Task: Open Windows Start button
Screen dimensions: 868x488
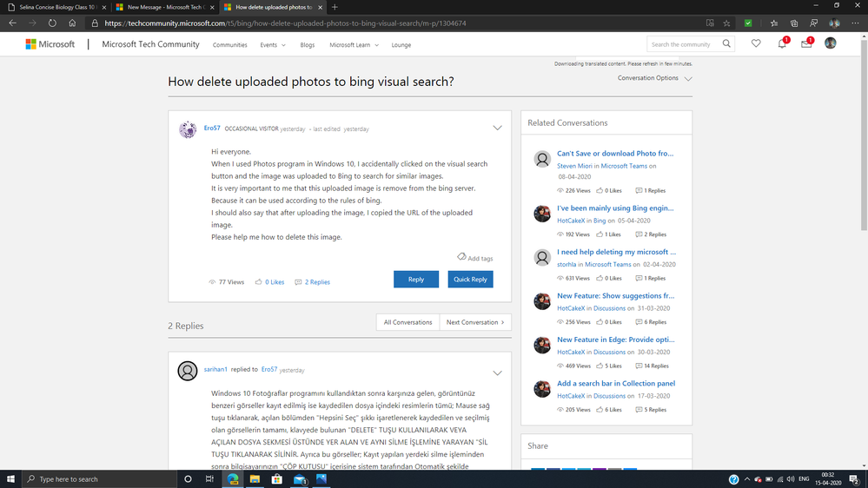Action: coord(10,479)
